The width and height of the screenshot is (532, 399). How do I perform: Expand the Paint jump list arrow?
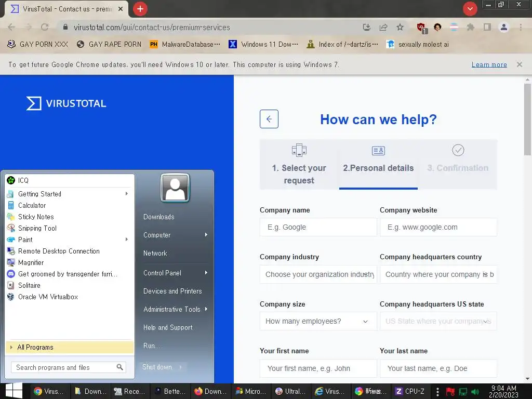(127, 240)
